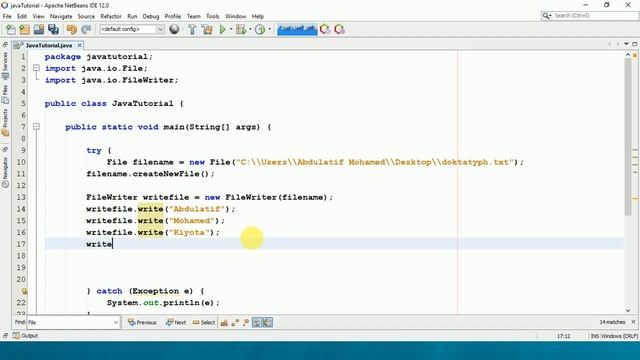Click the memory usage bar in toolbar
The height and width of the screenshot is (360, 640).
[297, 29]
